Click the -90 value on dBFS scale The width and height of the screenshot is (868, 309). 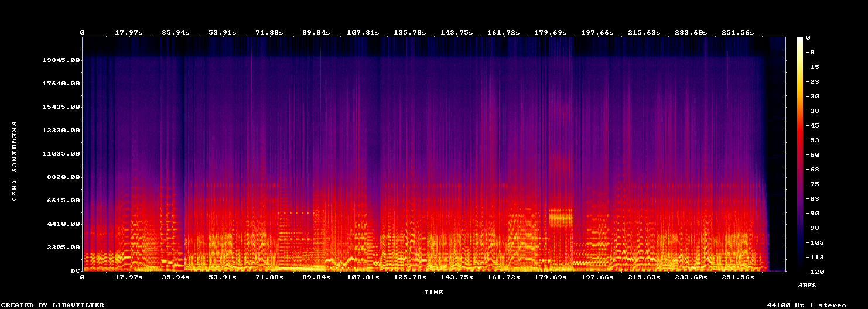click(x=812, y=214)
